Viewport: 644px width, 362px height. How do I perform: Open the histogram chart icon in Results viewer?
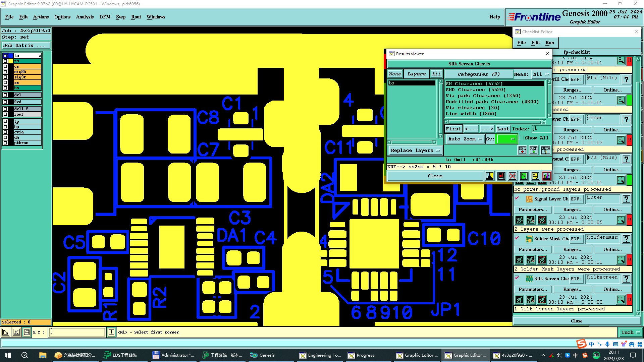[547, 176]
